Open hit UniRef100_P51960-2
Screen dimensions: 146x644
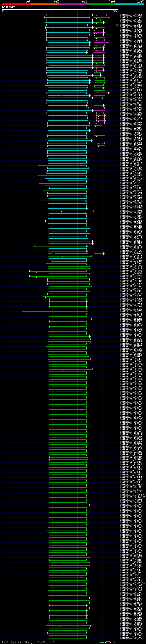pos(132,583)
